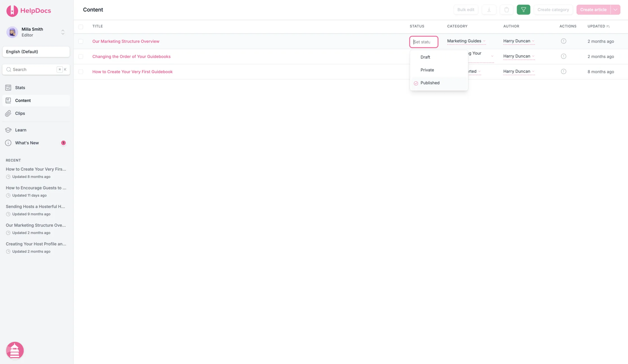Click the Status column header
Image resolution: width=628 pixels, height=364 pixels.
click(417, 26)
